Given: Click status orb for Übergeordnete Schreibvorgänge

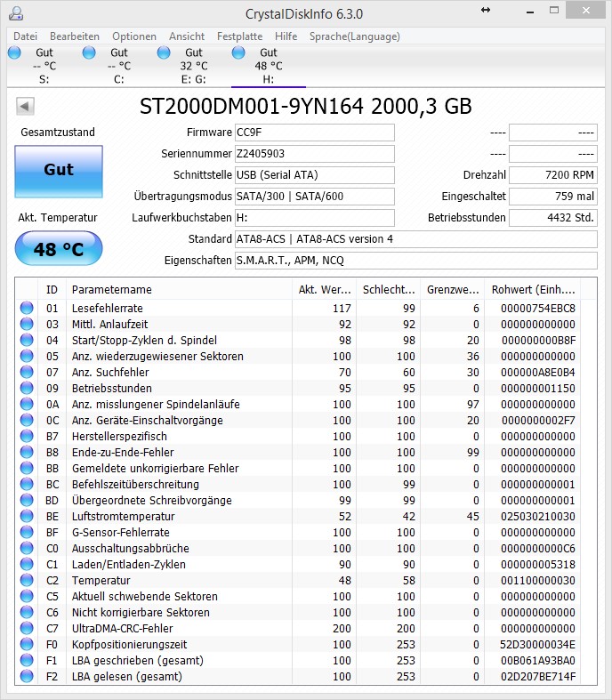Looking at the screenshot, I should (27, 500).
